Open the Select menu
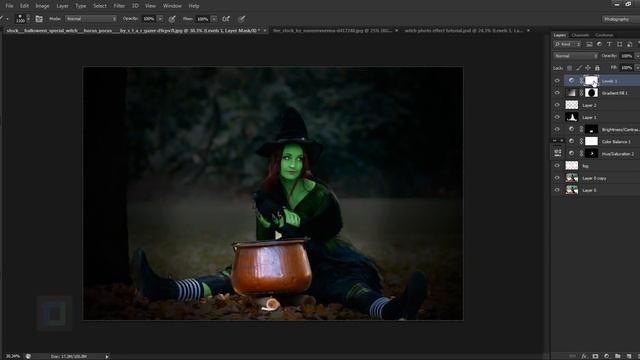640x360 pixels. click(x=100, y=6)
